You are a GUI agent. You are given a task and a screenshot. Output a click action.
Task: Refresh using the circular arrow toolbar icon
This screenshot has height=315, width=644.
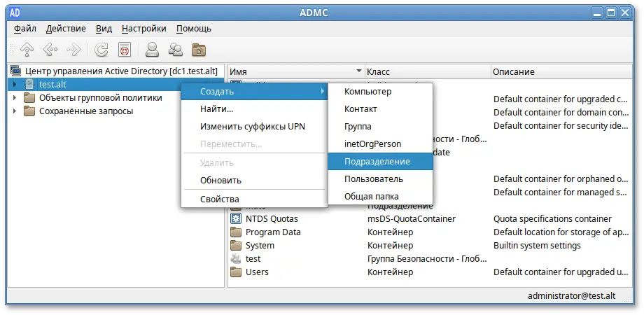(101, 50)
